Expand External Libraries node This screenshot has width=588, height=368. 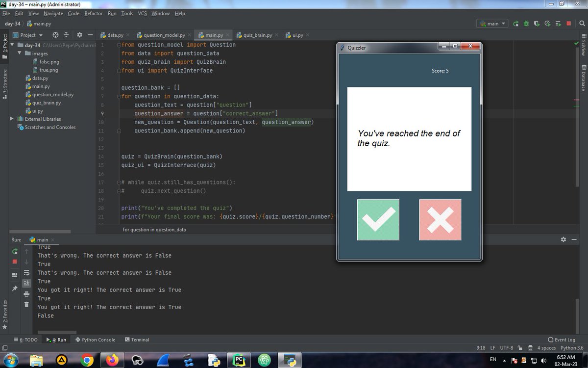pos(12,119)
